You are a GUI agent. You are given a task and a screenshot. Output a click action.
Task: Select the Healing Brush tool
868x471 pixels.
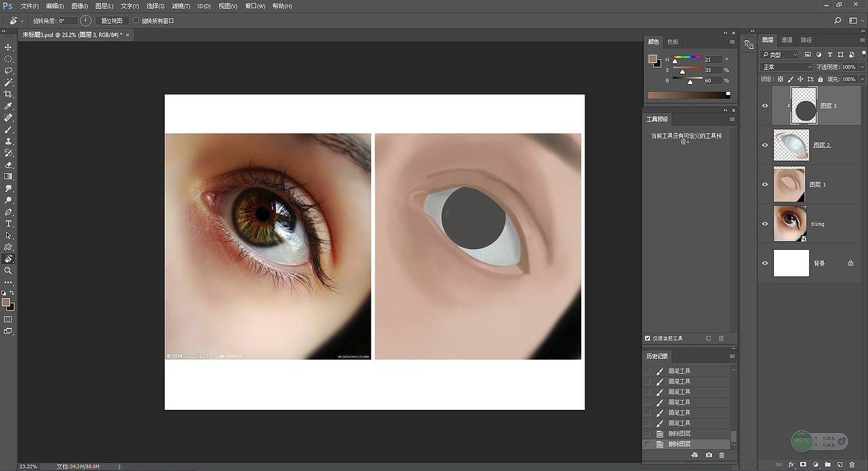[x=9, y=118]
